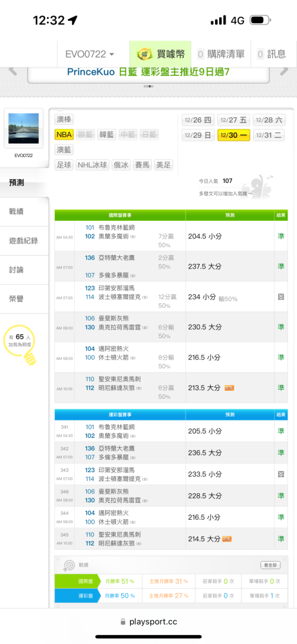Go to previous banner with left arrow
Screen dimensions: 297x644
click(13, 71)
